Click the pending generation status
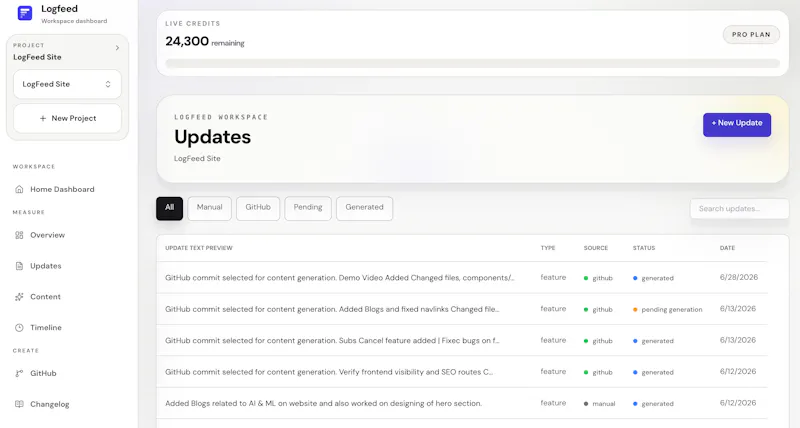 [x=667, y=310]
